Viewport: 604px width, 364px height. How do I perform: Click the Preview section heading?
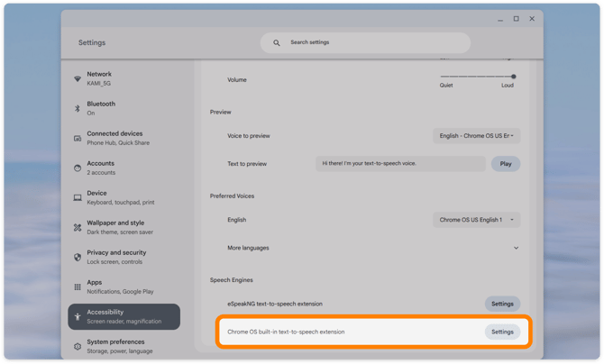pos(220,112)
